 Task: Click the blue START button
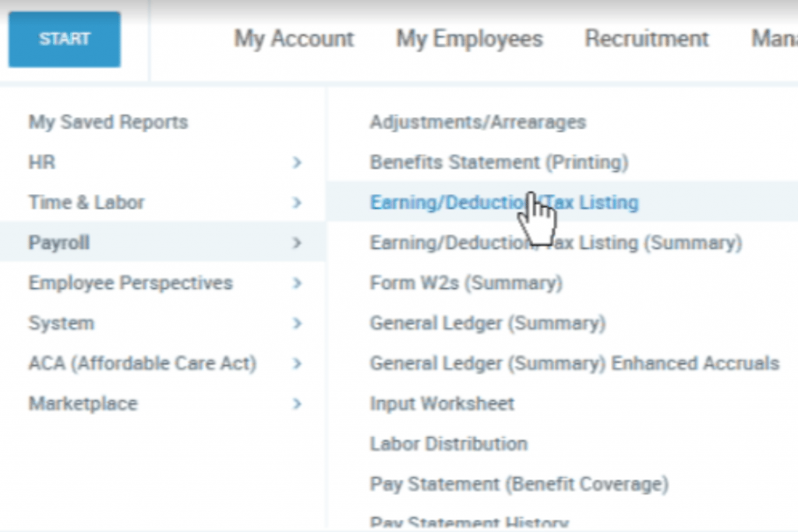click(x=63, y=39)
